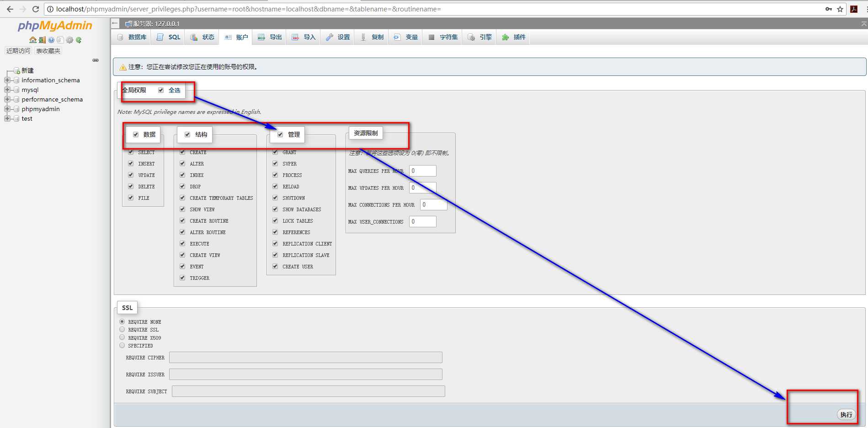The width and height of the screenshot is (868, 428).
Task: Uncheck the DROP privilege
Action: pos(182,186)
